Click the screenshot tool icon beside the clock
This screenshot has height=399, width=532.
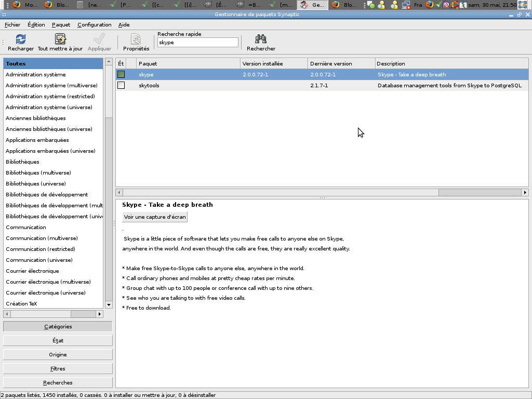(x=523, y=5)
